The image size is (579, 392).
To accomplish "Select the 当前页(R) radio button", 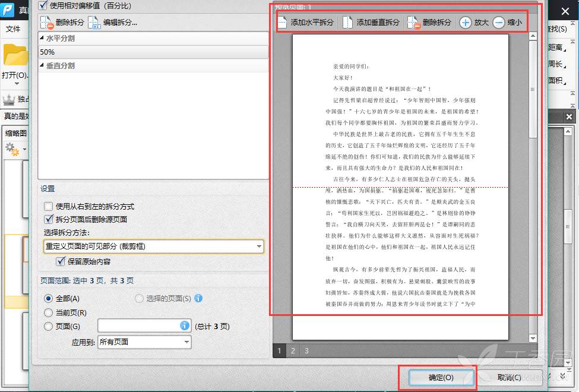I will click(48, 312).
